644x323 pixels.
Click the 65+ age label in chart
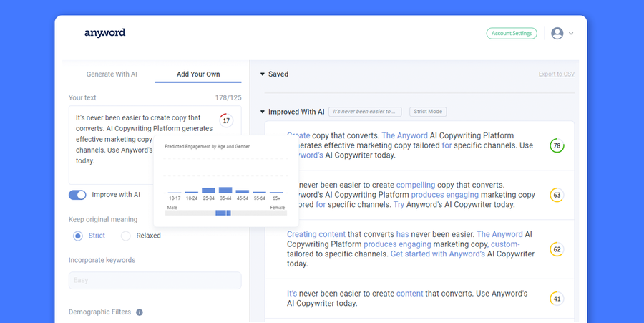pos(276,198)
